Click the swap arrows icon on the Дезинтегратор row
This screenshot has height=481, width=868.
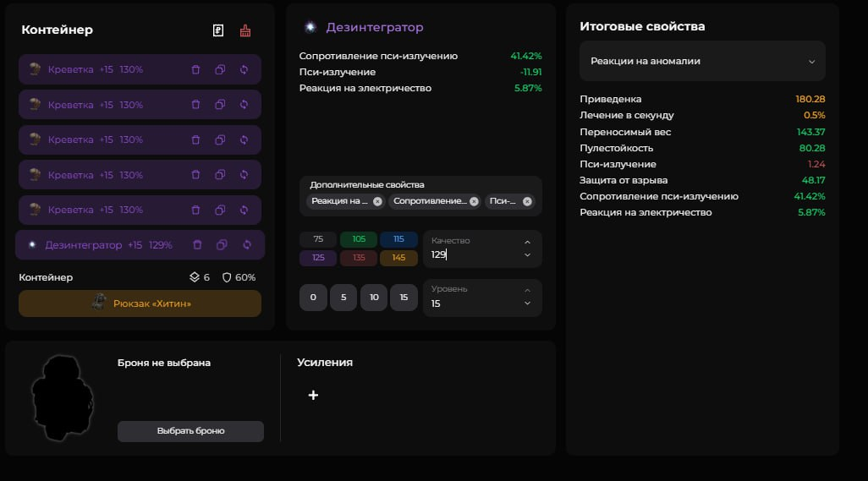(247, 245)
